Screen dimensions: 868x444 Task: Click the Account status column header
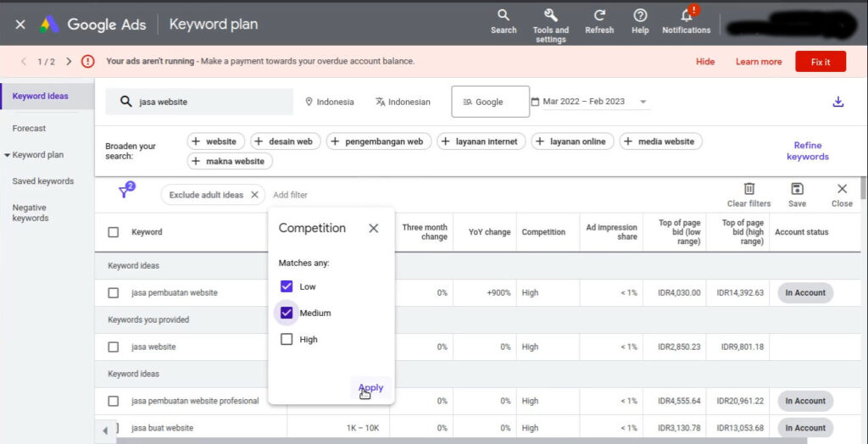(802, 232)
